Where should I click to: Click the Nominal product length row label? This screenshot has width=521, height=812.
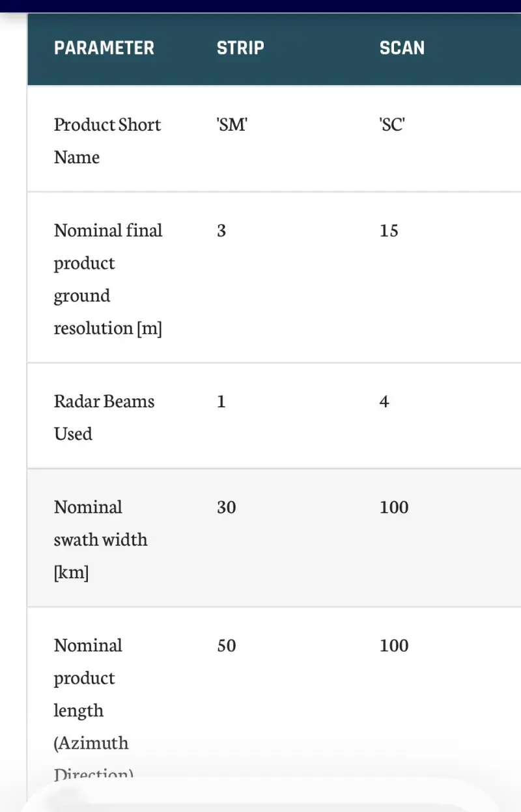click(x=91, y=694)
